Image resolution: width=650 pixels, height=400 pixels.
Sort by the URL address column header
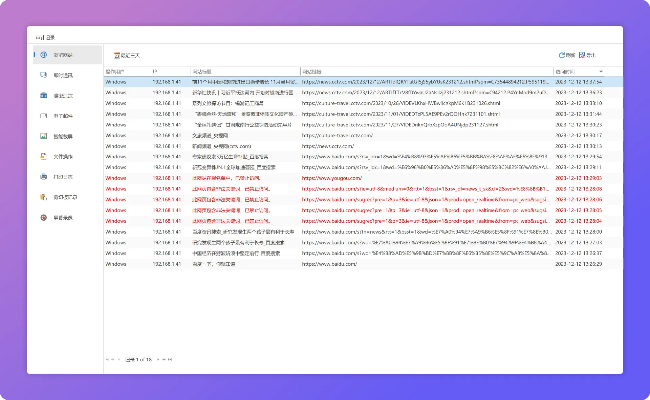point(311,71)
